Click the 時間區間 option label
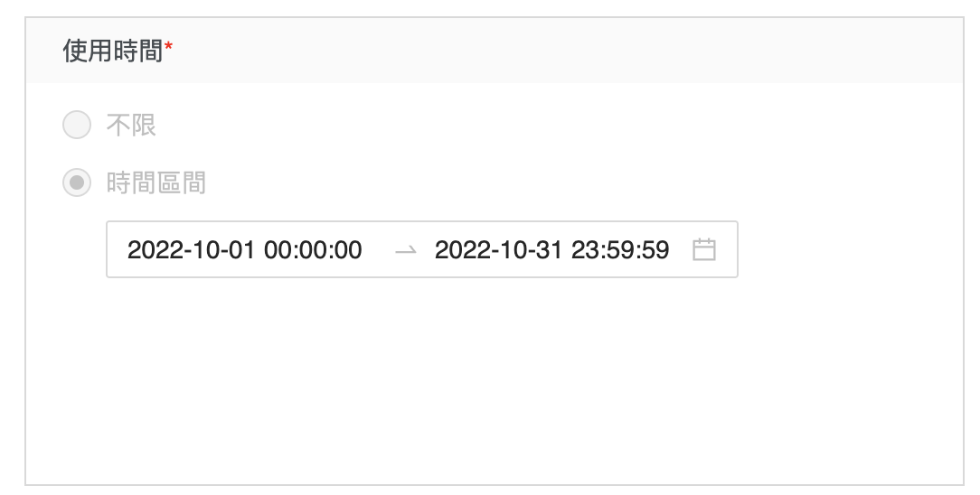 (x=155, y=183)
